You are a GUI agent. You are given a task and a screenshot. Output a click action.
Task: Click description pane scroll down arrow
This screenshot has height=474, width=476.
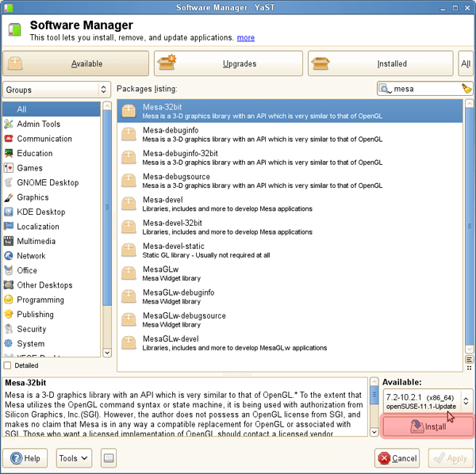(374, 431)
